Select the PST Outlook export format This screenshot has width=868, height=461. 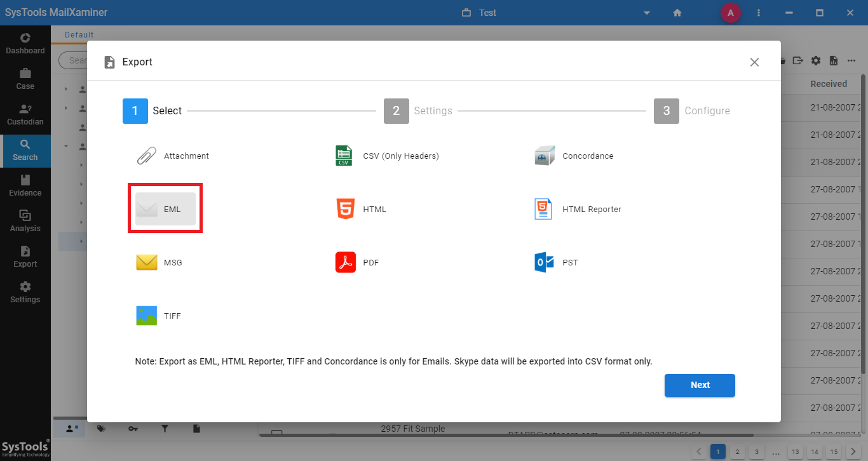[x=557, y=262]
